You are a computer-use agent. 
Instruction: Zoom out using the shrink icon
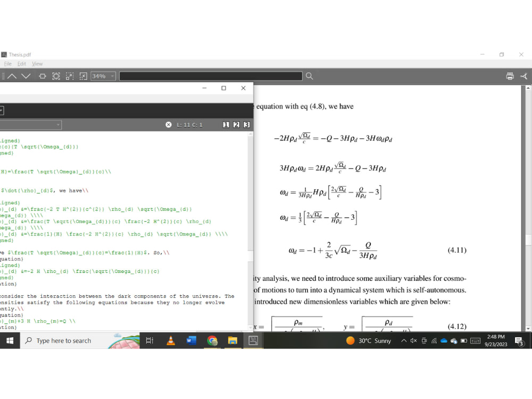(82, 76)
